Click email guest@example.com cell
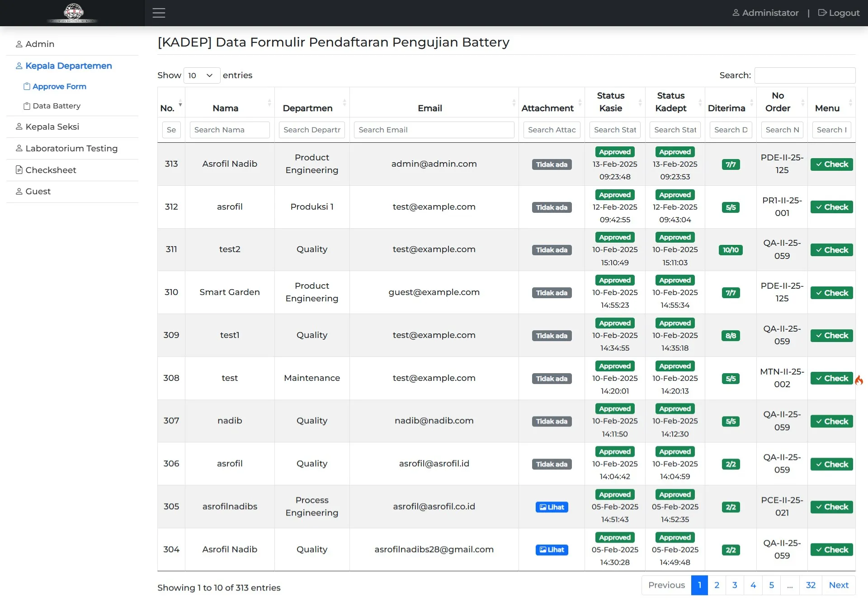This screenshot has width=868, height=600. 434,292
